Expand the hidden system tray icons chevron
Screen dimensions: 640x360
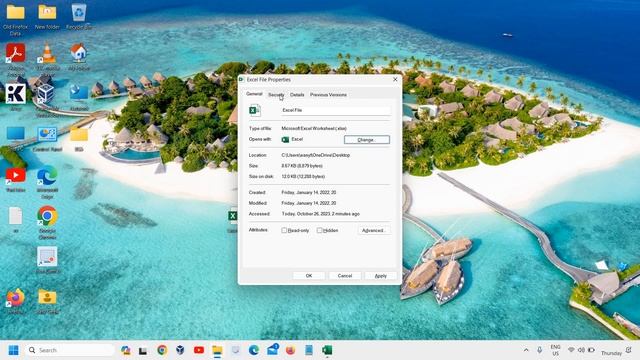[526, 350]
